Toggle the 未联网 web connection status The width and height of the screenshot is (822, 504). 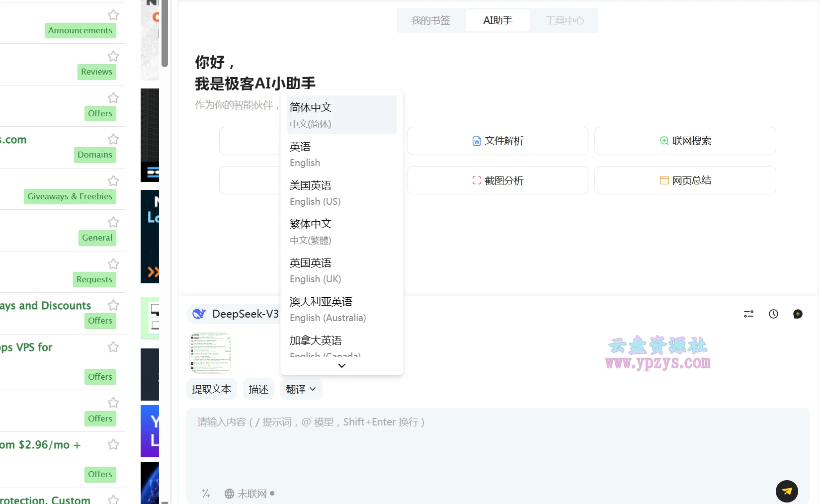tap(249, 494)
